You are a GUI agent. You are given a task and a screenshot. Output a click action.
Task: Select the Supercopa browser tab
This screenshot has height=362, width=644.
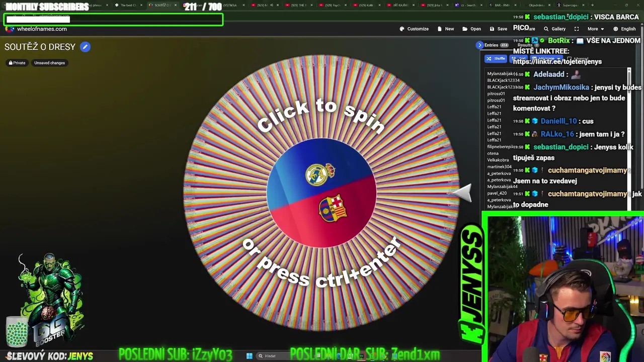coord(570,5)
